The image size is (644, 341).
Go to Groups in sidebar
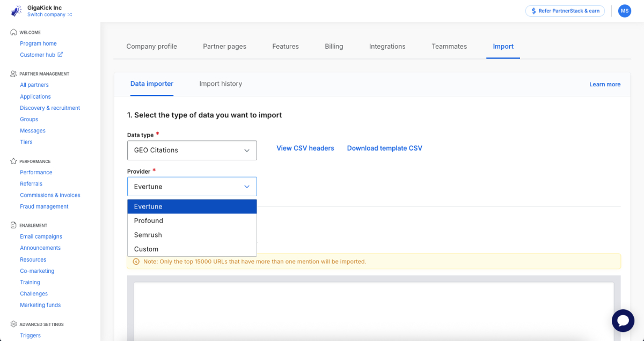29,119
